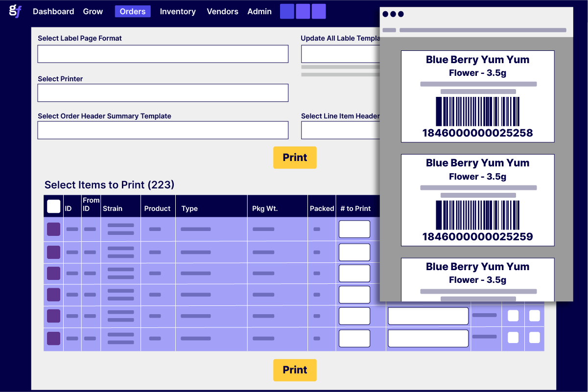Sort by the Packed column header
The image size is (588, 392).
click(322, 208)
